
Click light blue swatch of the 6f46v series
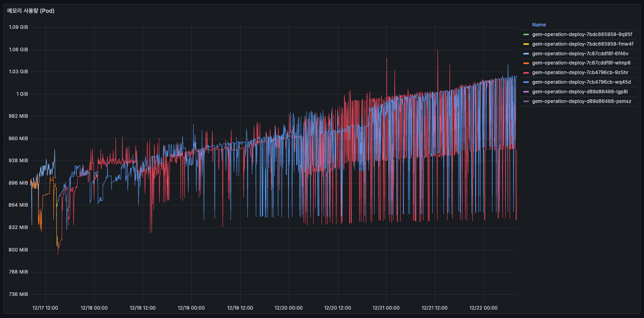[526, 54]
